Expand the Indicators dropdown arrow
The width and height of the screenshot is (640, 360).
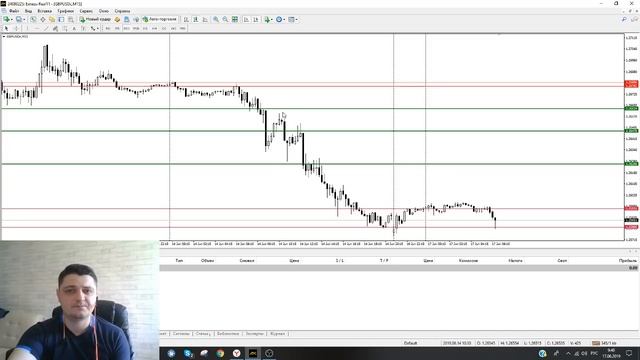click(x=272, y=19)
